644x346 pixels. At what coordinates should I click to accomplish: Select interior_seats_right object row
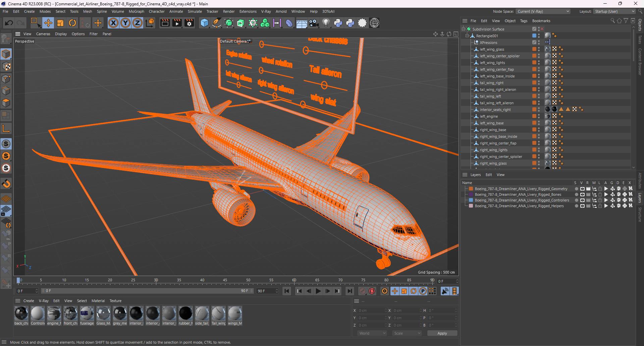click(495, 110)
